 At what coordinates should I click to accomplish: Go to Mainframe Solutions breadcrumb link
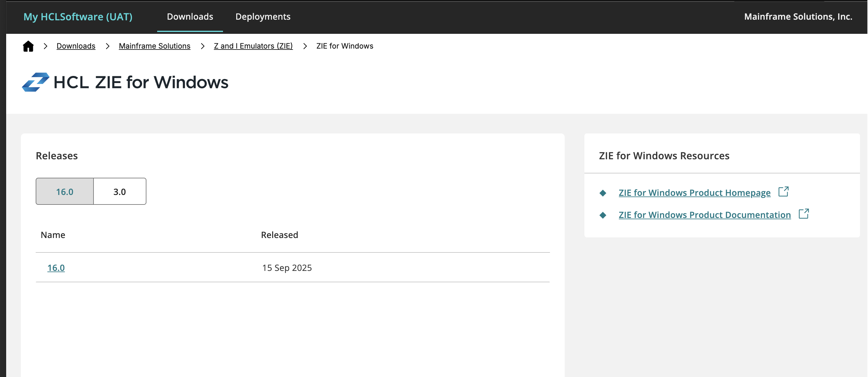click(x=154, y=46)
